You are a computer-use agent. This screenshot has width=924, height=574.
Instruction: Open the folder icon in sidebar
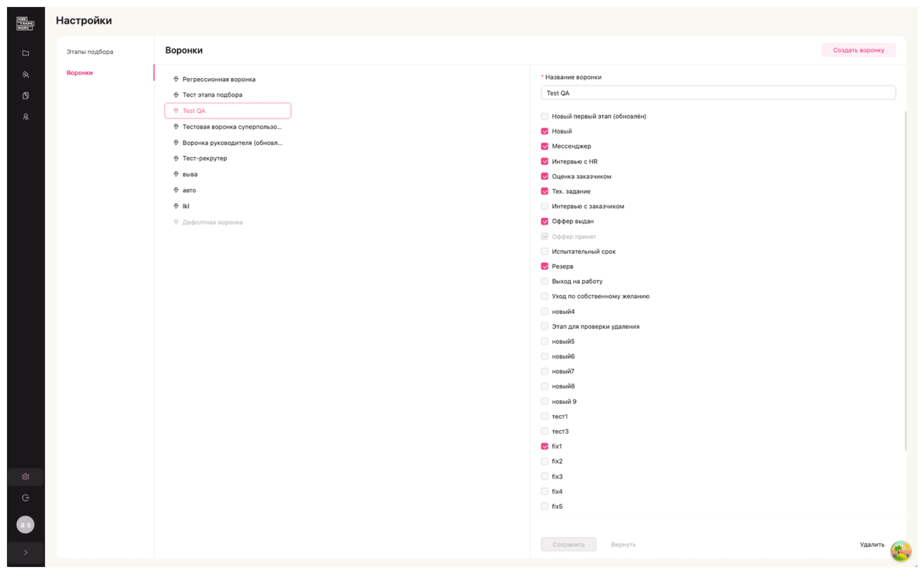tap(26, 53)
